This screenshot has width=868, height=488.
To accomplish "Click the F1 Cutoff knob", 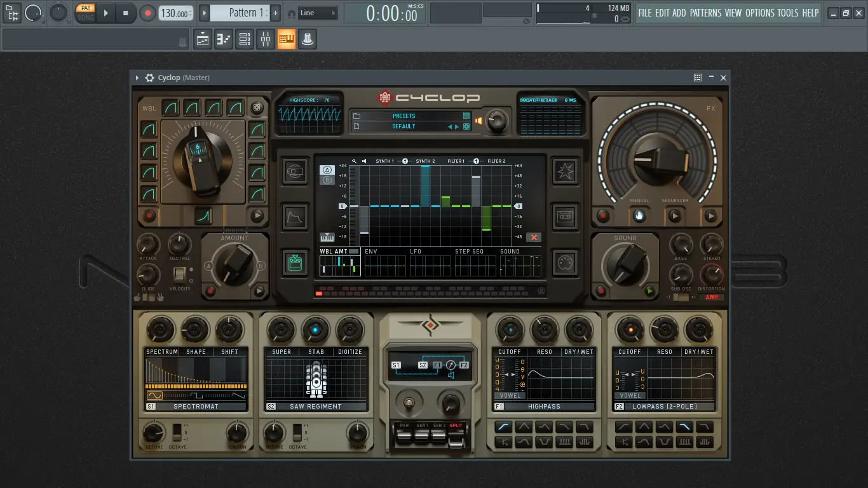I will tap(509, 330).
